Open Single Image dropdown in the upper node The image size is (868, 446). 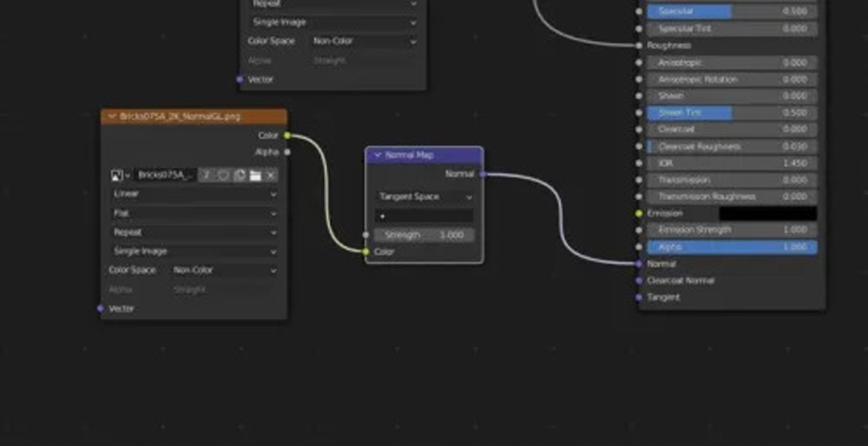334,23
